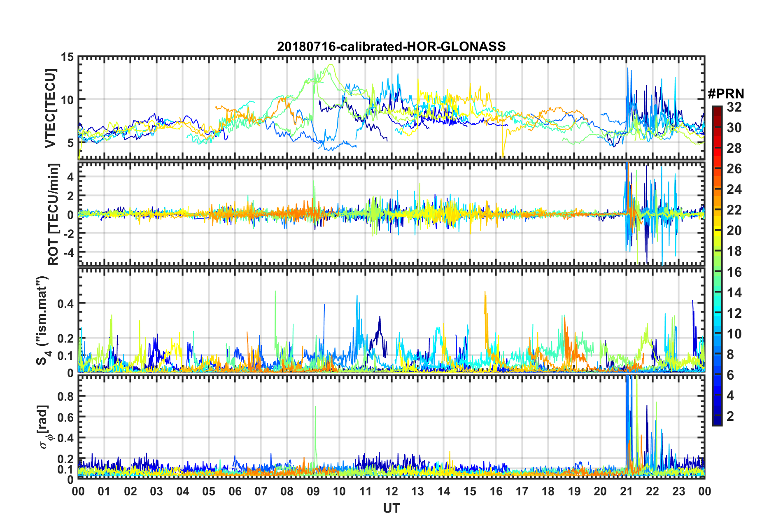783x532 pixels.
Task: Click colorbar tick label 18
Action: [x=734, y=251]
